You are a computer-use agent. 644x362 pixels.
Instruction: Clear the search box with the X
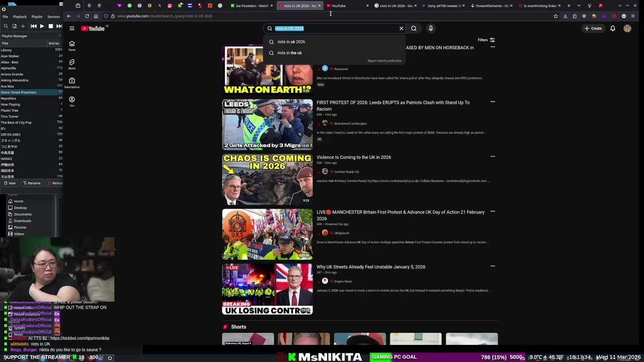tap(401, 29)
